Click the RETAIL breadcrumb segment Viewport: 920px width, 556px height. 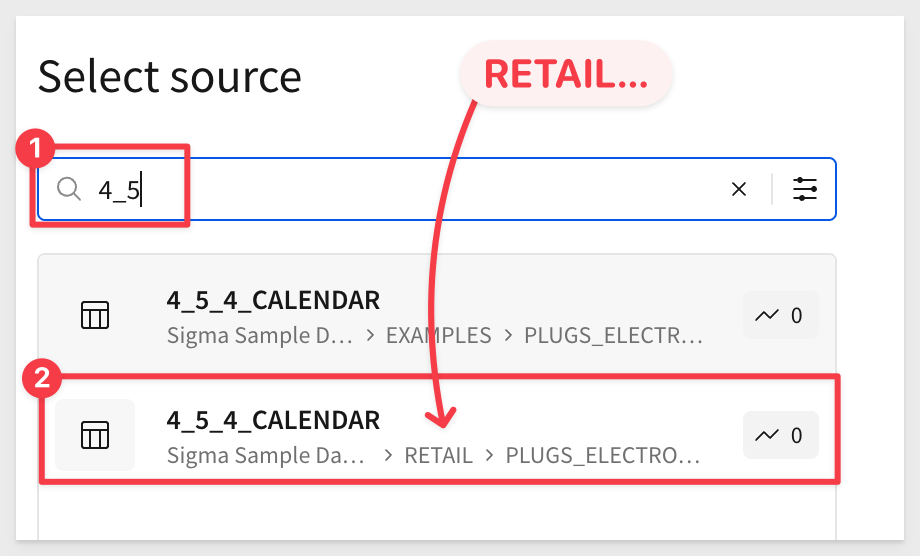pyautogui.click(x=438, y=455)
